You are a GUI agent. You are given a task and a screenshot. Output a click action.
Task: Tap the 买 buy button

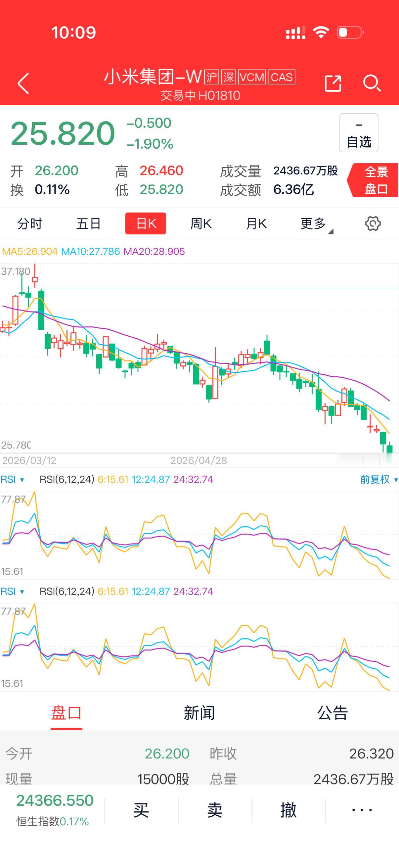point(141,810)
